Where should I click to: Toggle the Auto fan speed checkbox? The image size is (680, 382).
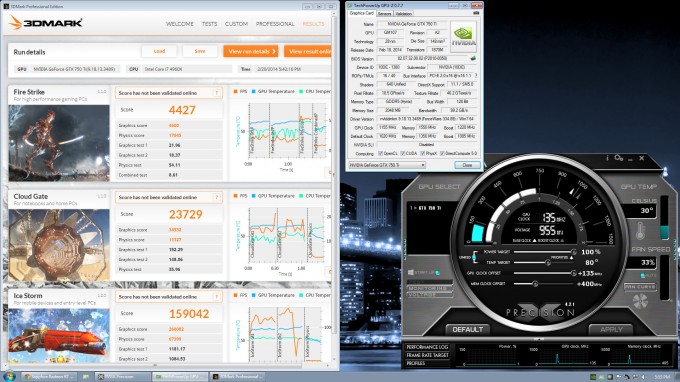643,276
